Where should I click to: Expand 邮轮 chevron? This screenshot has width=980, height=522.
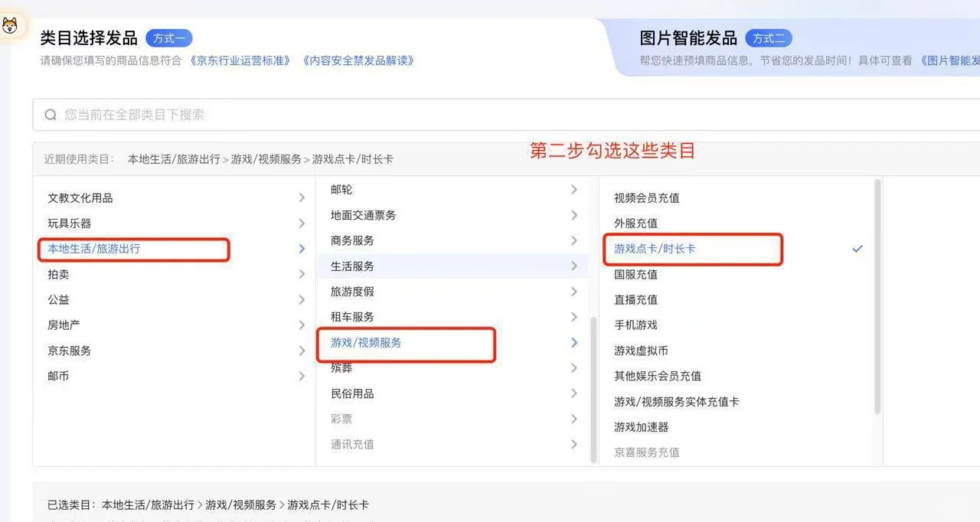pyautogui.click(x=573, y=189)
